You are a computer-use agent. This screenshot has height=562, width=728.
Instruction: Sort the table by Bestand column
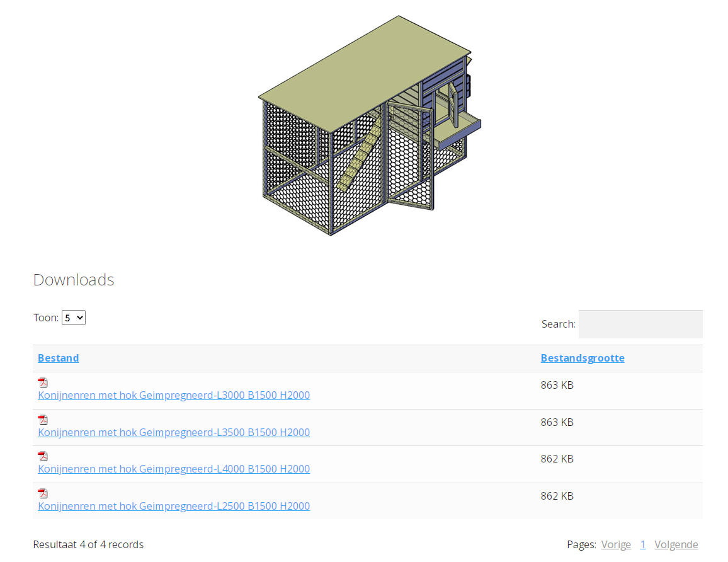point(58,358)
